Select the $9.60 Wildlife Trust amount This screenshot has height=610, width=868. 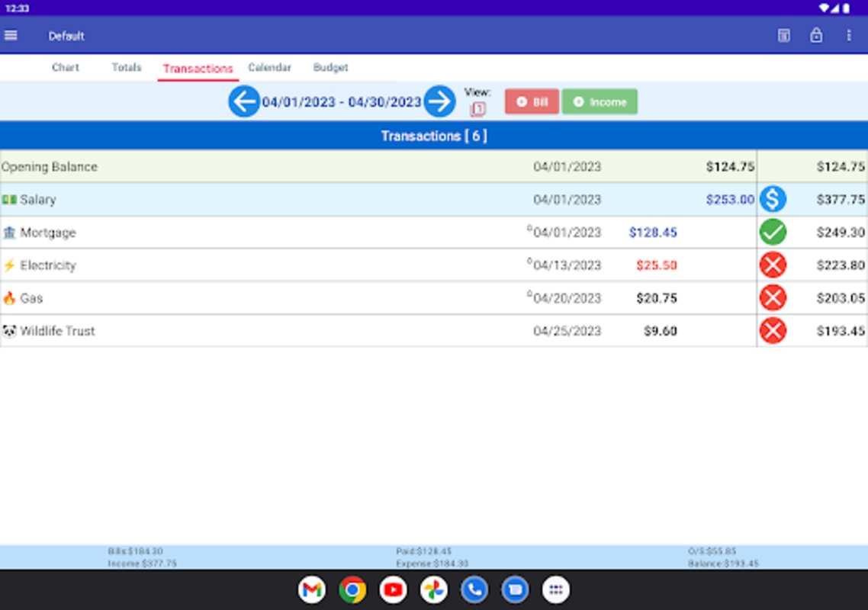[661, 331]
